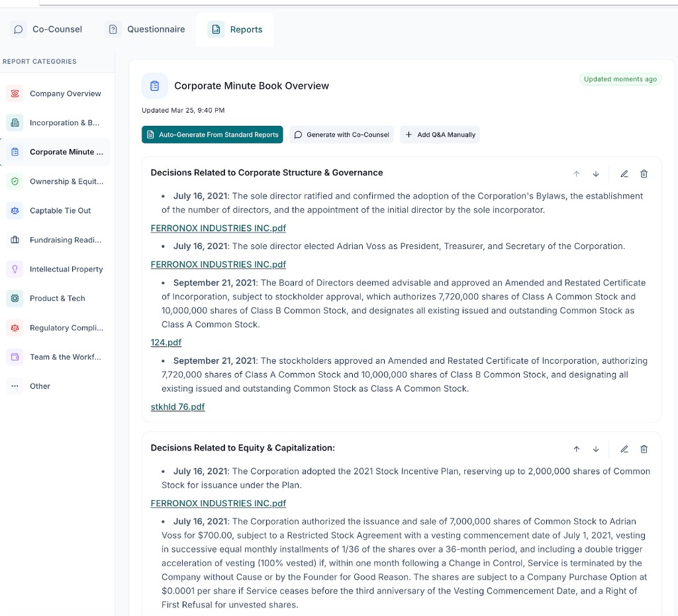Edit the Equity & Capitalization section
This screenshot has width=678, height=616.
click(x=624, y=449)
